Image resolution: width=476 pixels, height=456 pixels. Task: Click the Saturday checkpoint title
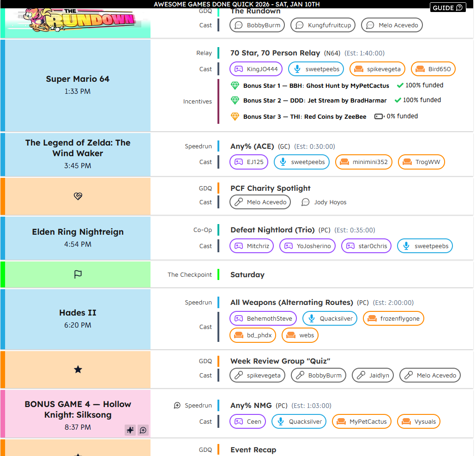(x=247, y=274)
